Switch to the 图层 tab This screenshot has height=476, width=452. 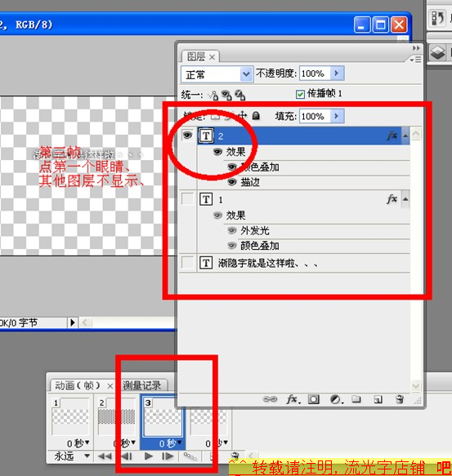[x=196, y=57]
